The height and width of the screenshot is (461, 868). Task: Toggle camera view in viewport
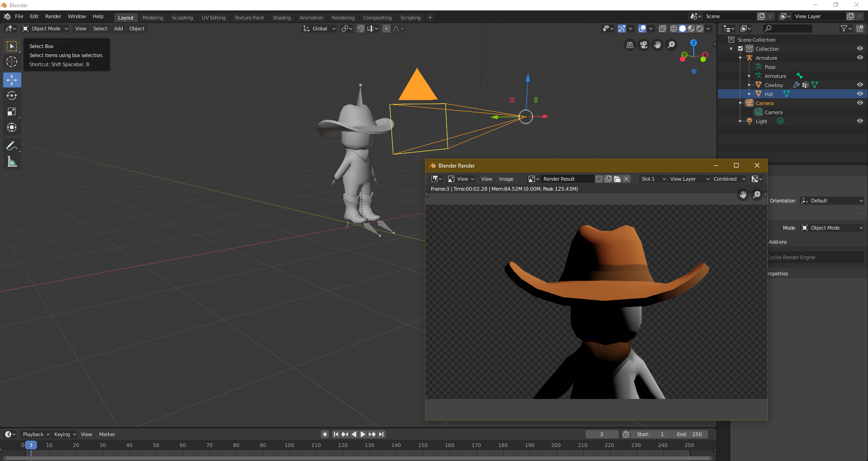pyautogui.click(x=644, y=45)
